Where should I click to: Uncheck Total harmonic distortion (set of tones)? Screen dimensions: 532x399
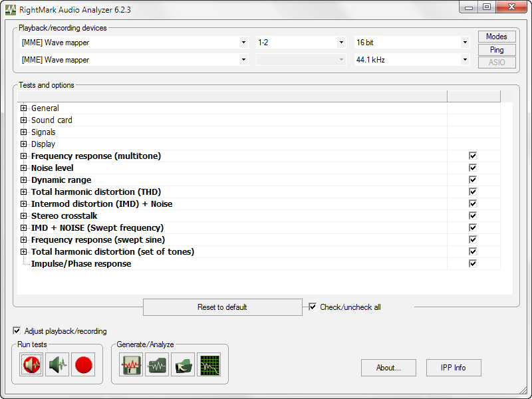coord(473,251)
